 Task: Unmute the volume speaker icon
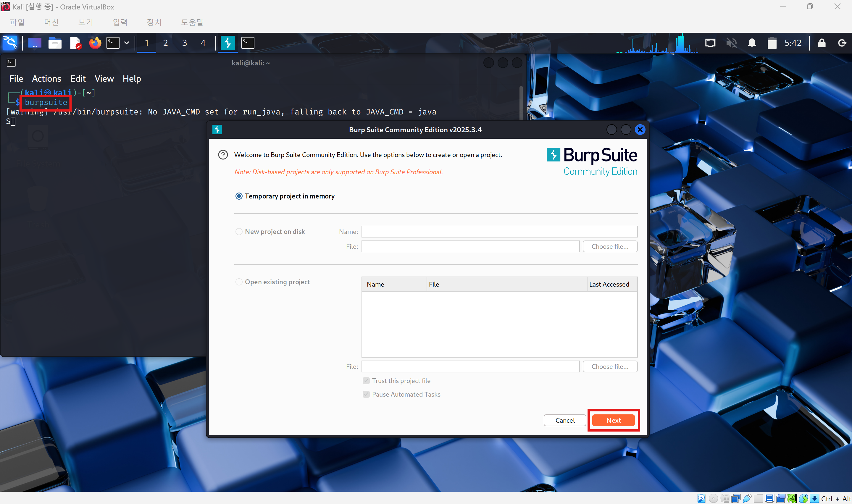(x=732, y=43)
